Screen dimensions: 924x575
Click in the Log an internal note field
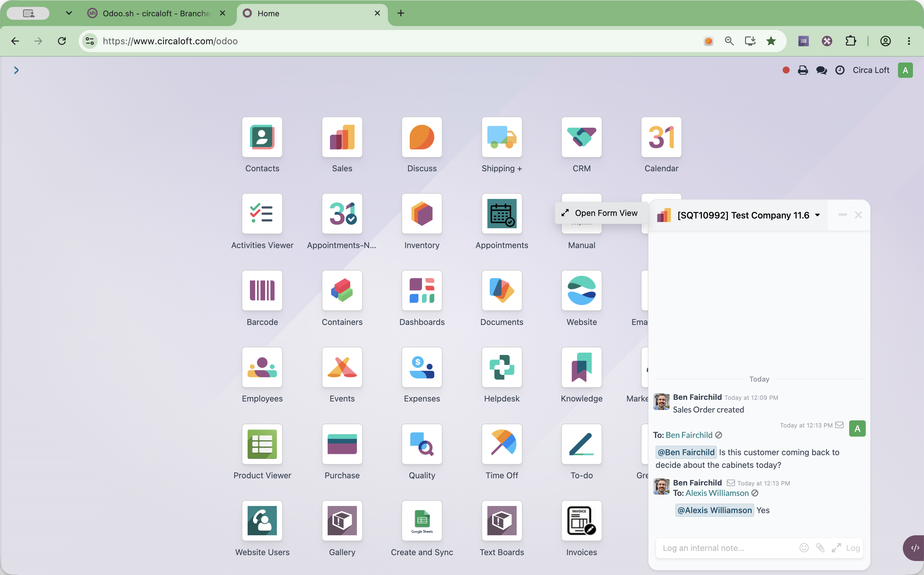point(727,548)
